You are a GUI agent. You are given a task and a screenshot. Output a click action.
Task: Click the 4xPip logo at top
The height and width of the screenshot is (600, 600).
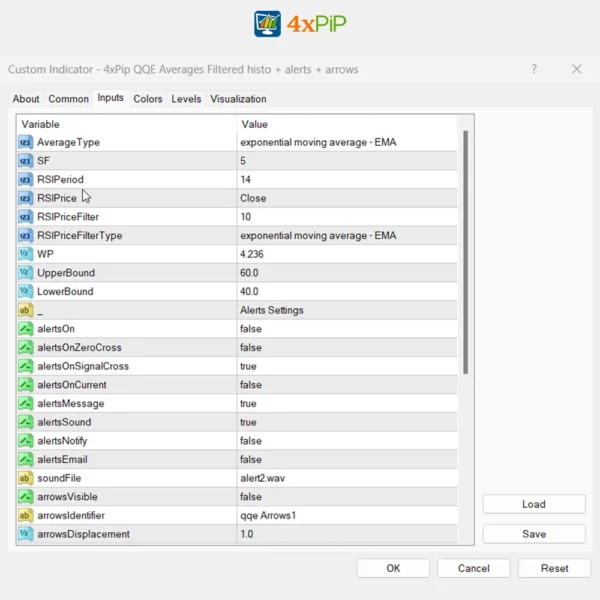(x=300, y=24)
